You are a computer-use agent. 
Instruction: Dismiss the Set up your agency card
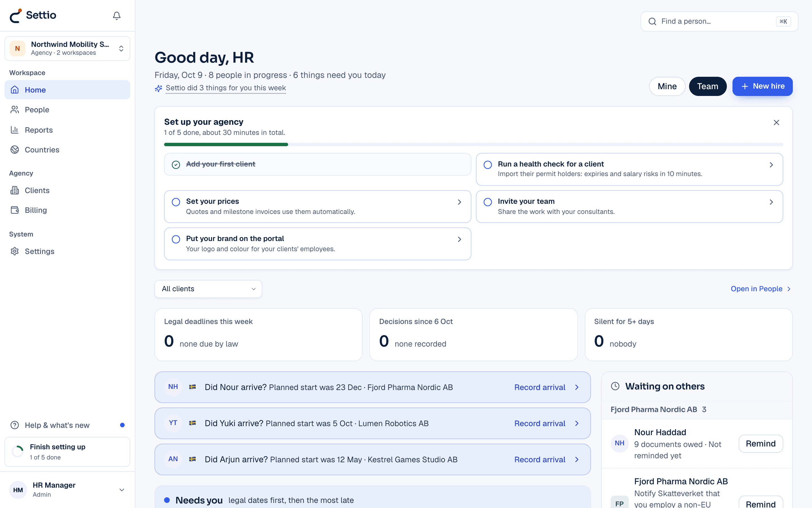tap(776, 123)
